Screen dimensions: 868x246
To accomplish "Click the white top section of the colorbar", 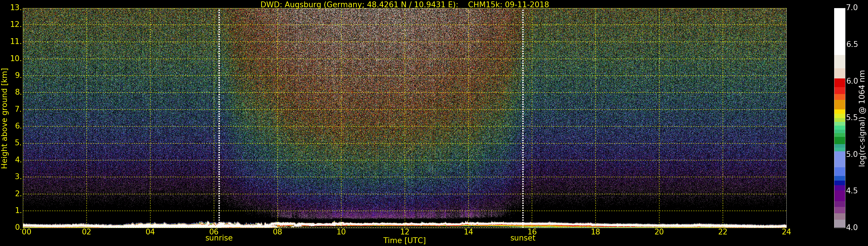I will 839,30.
